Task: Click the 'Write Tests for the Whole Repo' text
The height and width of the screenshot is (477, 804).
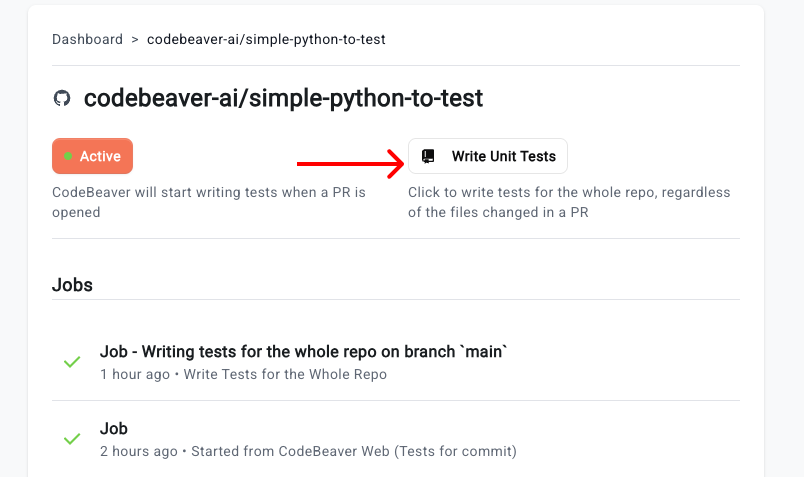Action: coord(285,374)
